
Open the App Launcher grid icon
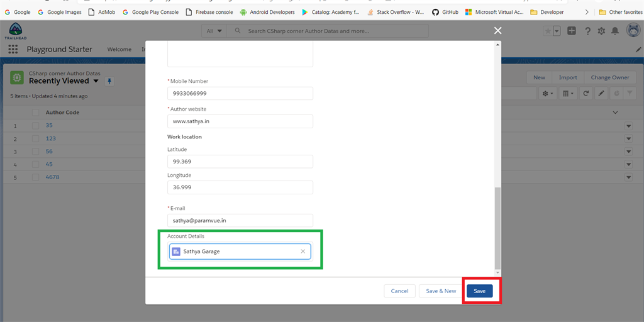[13, 49]
